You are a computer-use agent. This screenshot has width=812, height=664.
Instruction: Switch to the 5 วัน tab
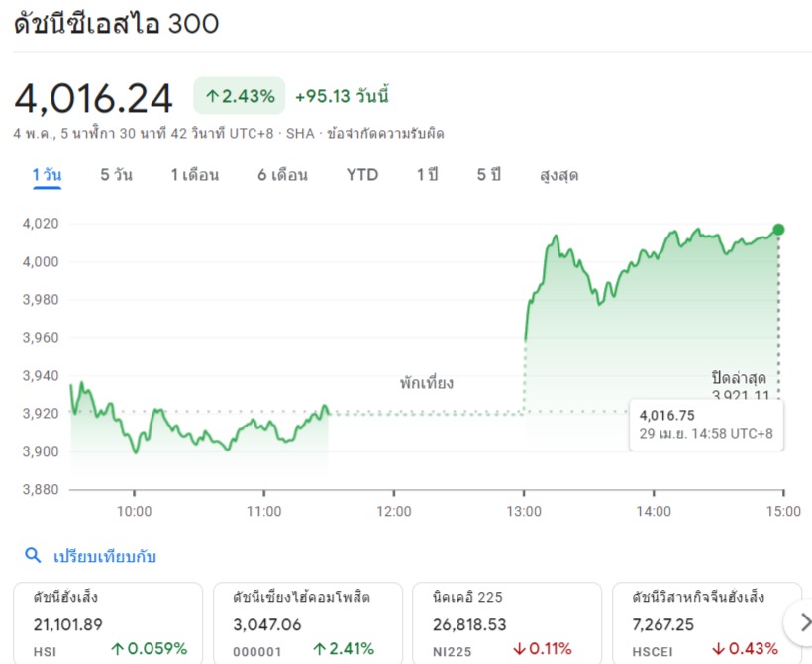coord(116,175)
